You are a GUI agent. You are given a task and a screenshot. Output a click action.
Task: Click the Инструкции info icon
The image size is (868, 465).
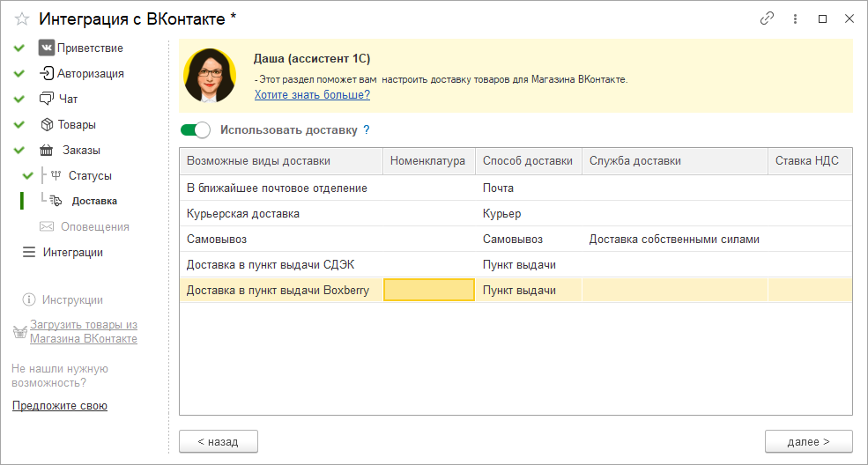[29, 299]
